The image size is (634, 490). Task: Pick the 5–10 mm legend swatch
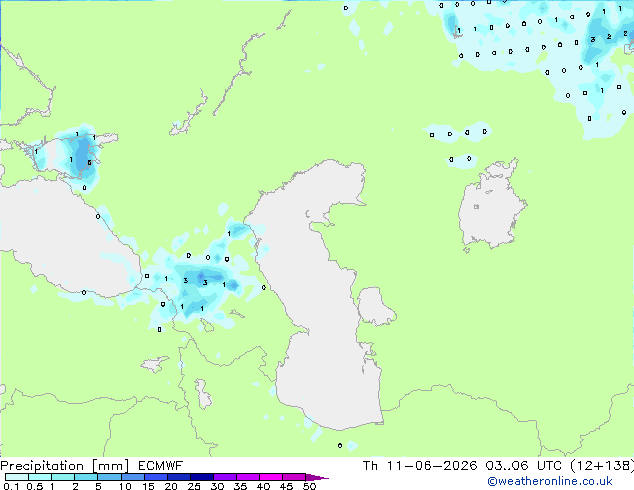(109, 477)
